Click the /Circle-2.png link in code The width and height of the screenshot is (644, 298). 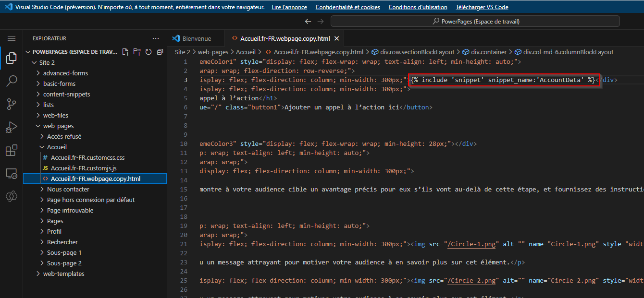tap(472, 281)
